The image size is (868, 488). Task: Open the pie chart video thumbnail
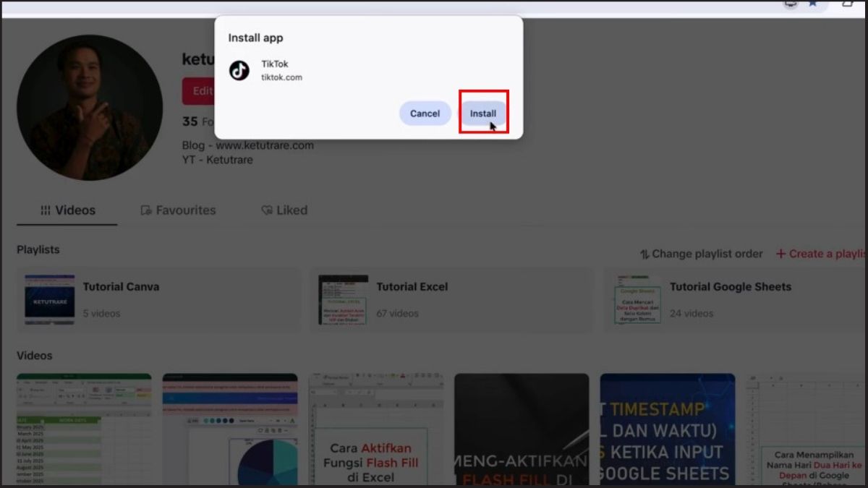(230, 429)
